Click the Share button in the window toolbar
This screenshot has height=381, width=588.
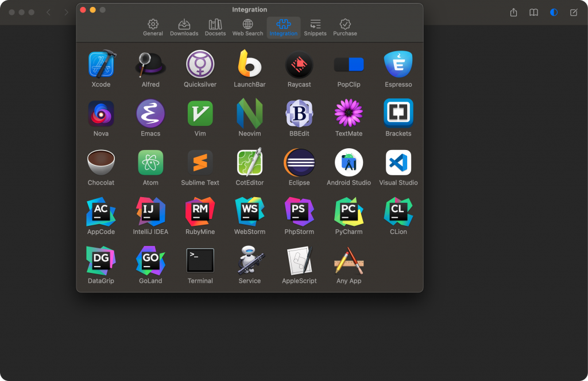click(x=513, y=12)
